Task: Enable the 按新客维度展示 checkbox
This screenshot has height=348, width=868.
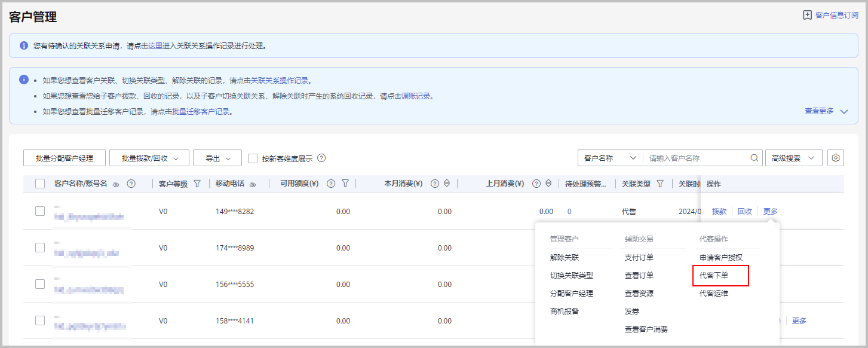Action: pos(253,158)
